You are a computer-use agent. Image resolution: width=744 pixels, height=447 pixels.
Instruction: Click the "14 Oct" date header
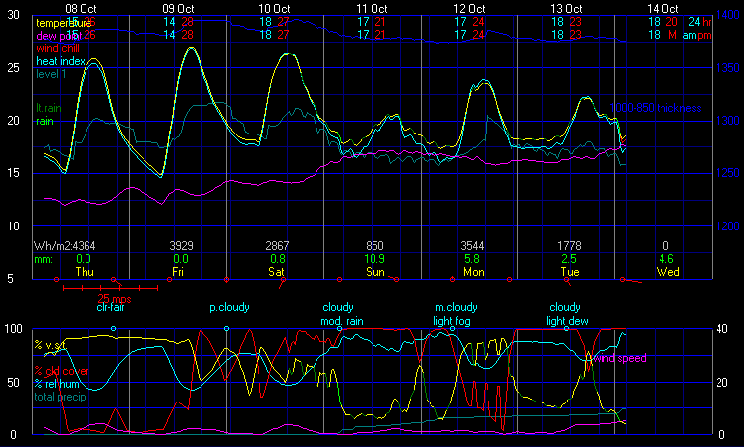pyautogui.click(x=663, y=9)
